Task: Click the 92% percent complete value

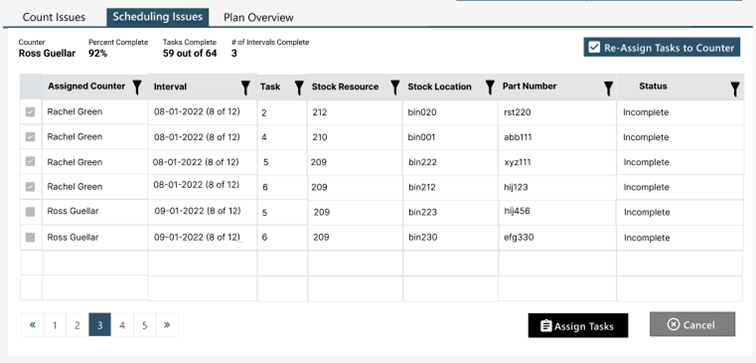Action: (x=98, y=54)
